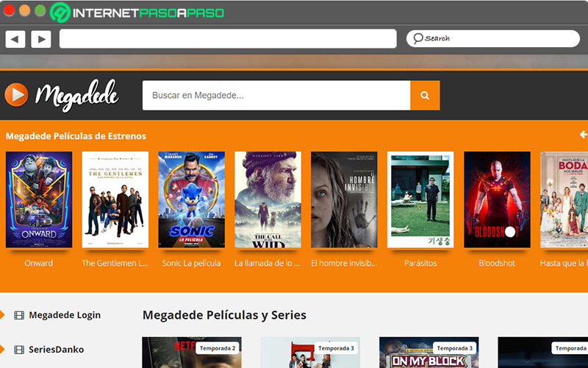Open Hasta que la boda poster
Image resolution: width=588 pixels, height=368 pixels.
[x=564, y=199]
